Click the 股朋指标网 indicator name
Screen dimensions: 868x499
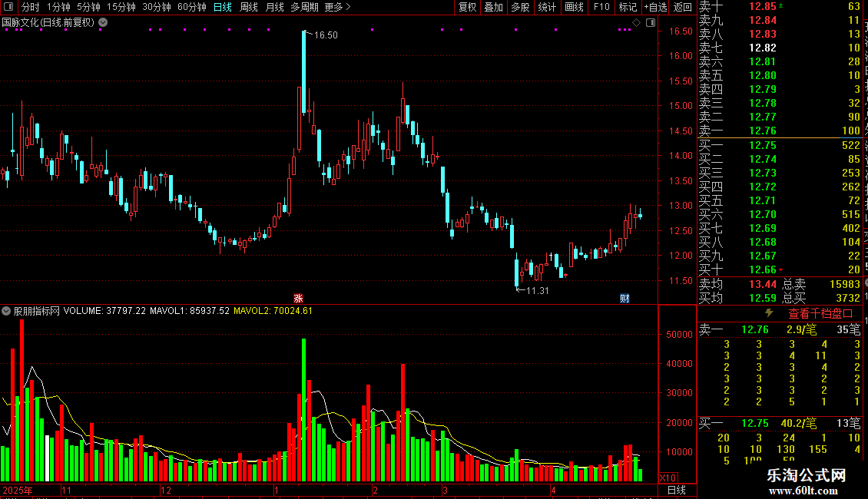pyautogui.click(x=37, y=311)
